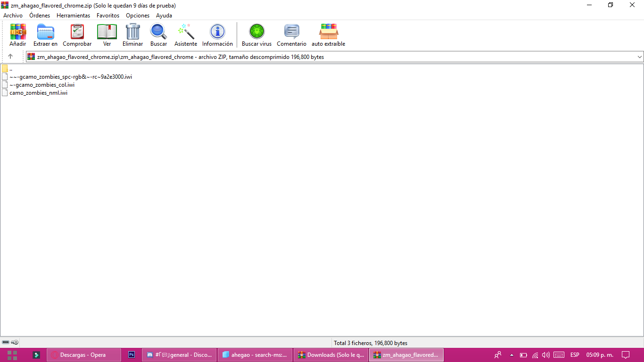
Task: Select ~-gcamo_zombies_col.iwi file
Action: (x=38, y=85)
